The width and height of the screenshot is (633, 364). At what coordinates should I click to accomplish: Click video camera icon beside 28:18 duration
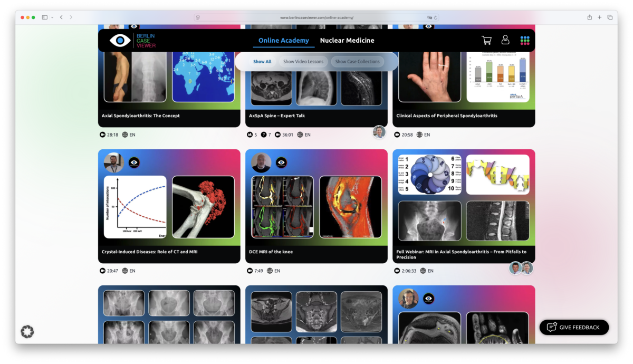click(102, 135)
